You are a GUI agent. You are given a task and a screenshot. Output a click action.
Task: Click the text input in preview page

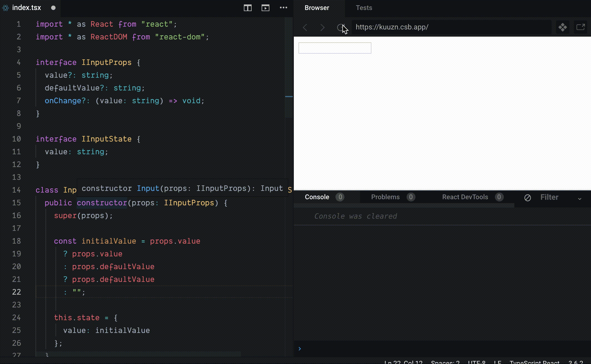pos(335,48)
